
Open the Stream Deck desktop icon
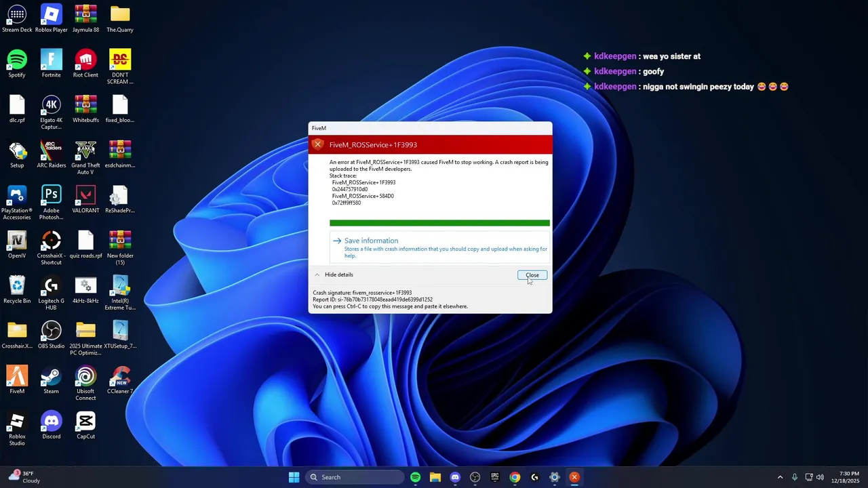(x=17, y=18)
